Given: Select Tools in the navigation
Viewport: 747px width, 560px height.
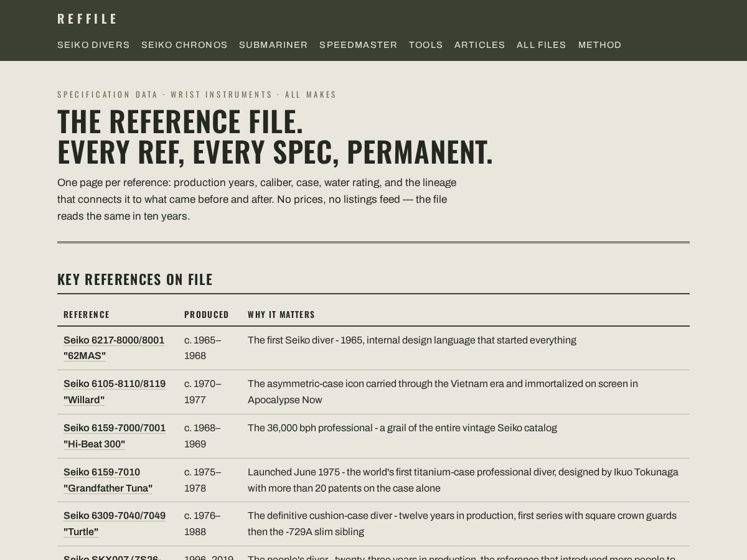Looking at the screenshot, I should 426,45.
